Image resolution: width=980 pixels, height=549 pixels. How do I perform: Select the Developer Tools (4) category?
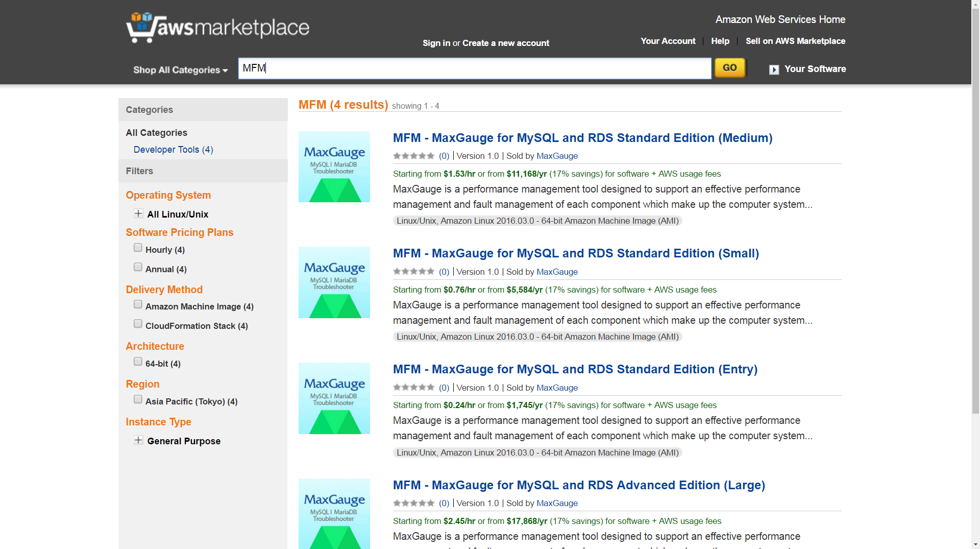[173, 150]
